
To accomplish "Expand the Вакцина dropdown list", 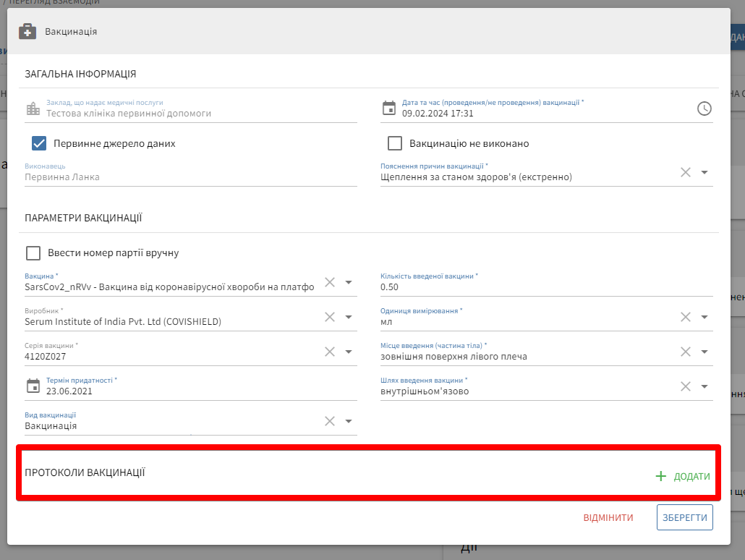I will [348, 282].
